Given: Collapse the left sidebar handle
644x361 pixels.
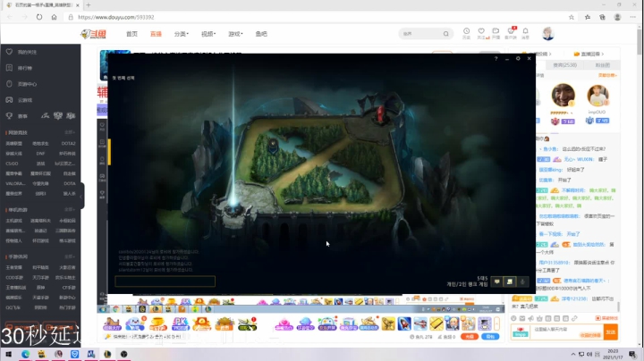Looking at the screenshot, I should (81, 196).
